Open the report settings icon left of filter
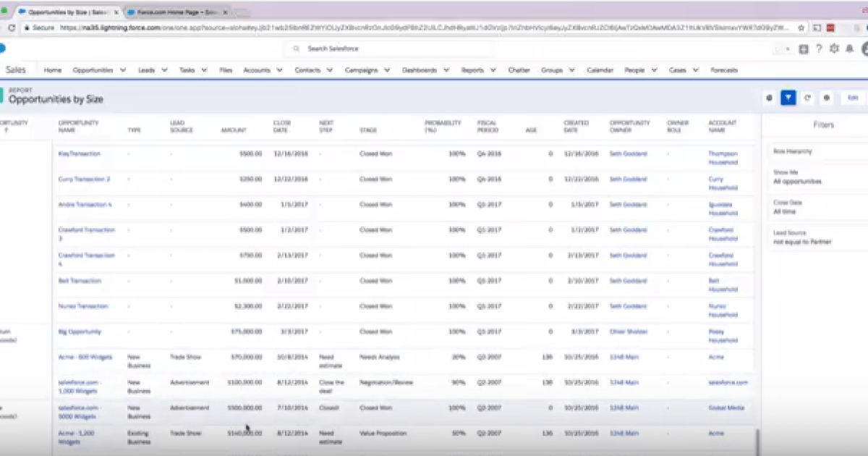Viewport: 868px width, 456px height. 770,98
